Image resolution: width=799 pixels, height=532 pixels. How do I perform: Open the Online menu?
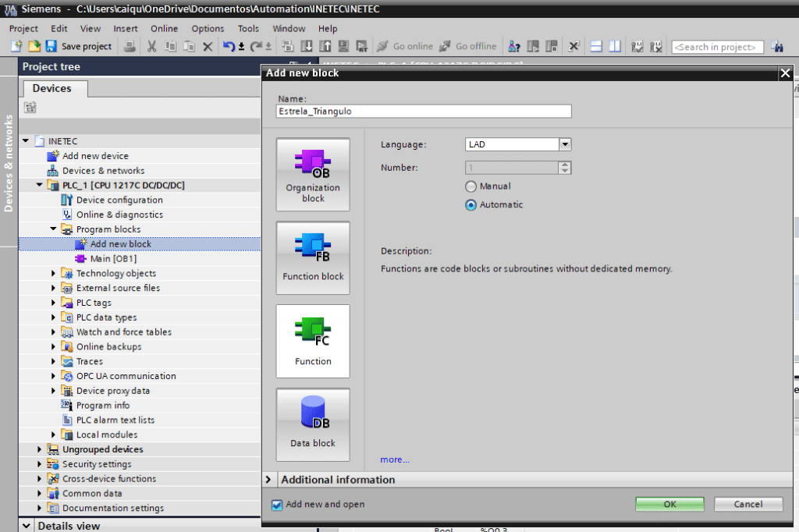164,29
